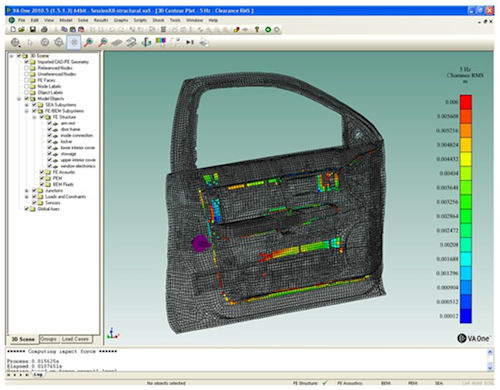Enable the Node Labels checkbox
Screen dimensions: 500x390
tap(26, 86)
